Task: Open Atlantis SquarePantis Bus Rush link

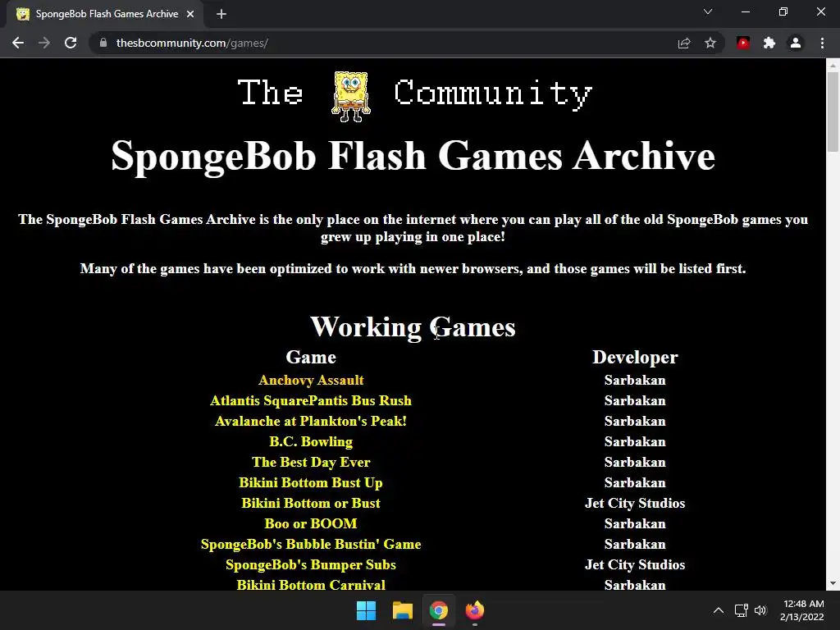Action: coord(311,400)
